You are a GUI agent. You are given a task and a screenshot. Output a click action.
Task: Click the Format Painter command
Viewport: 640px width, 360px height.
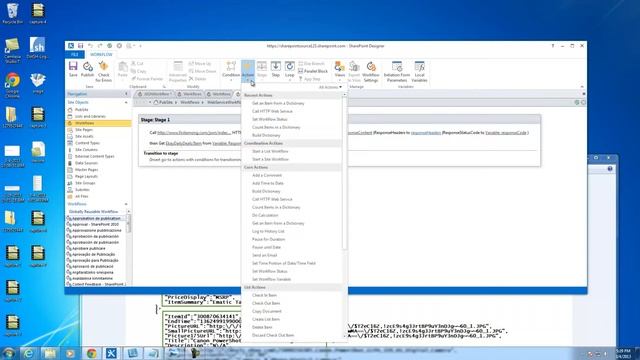tap(147, 79)
